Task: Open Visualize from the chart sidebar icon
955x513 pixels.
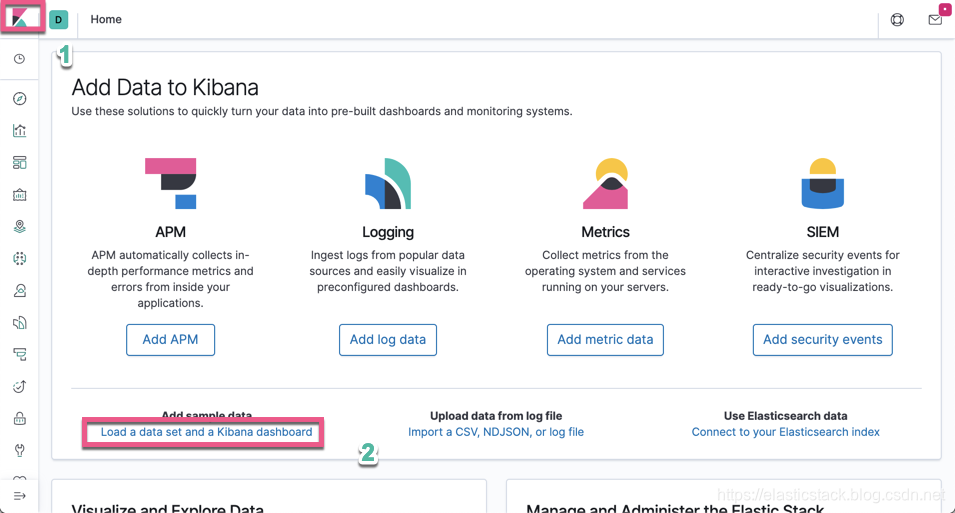Action: (x=19, y=130)
